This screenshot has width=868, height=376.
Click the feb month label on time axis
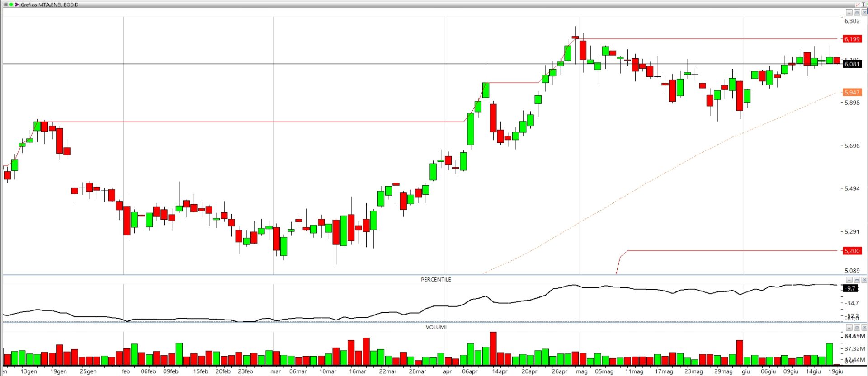[126, 371]
